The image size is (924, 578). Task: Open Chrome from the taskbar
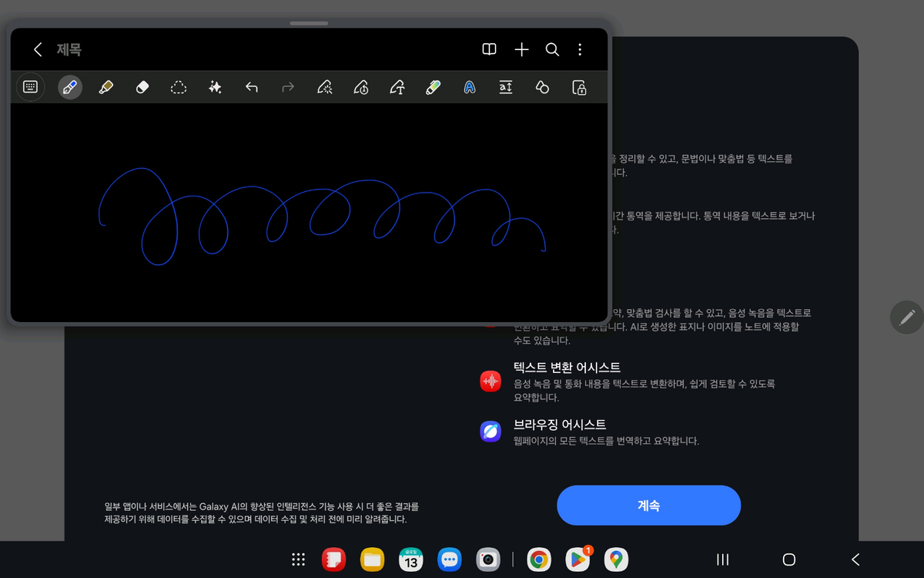[538, 560]
